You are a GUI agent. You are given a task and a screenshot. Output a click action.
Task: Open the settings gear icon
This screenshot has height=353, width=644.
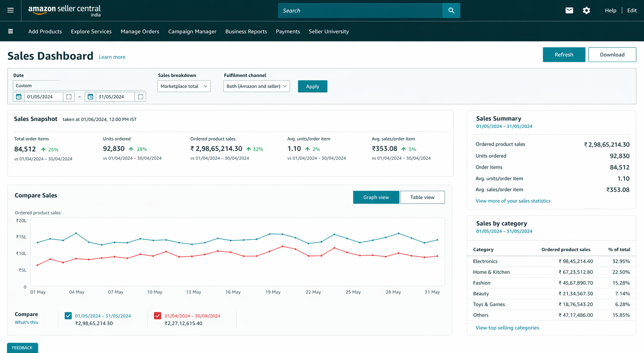(587, 11)
